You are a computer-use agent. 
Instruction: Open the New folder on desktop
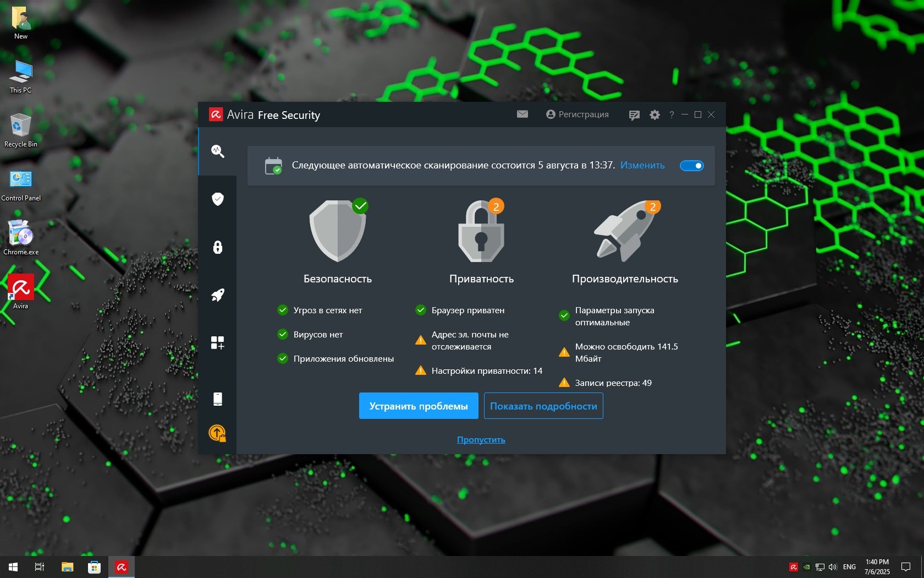click(x=21, y=23)
